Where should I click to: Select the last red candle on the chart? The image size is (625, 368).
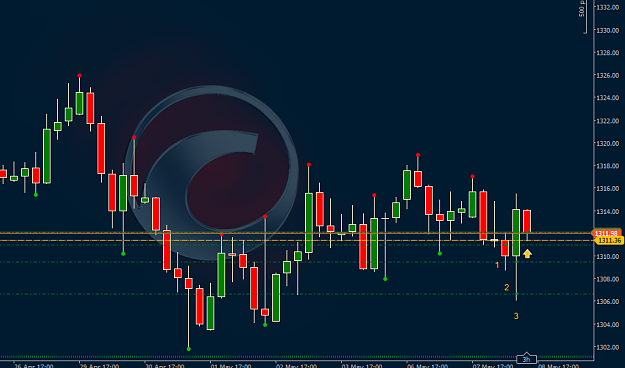click(x=527, y=221)
